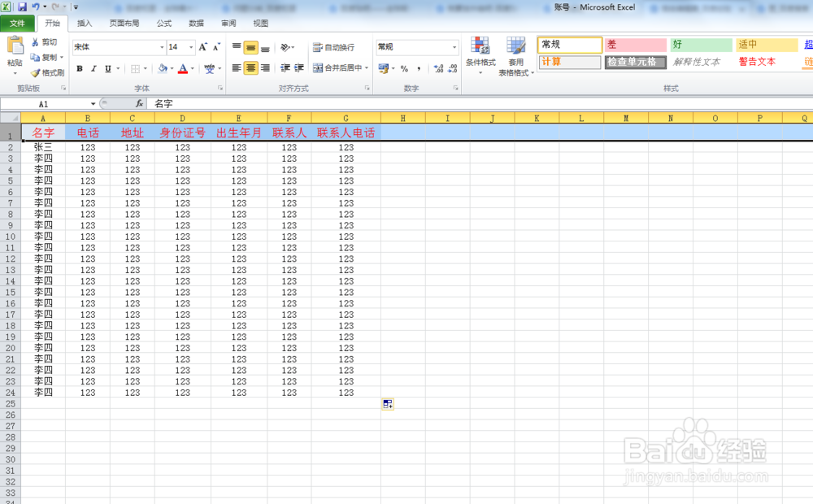Apply the 适中 (Neutral) yellow style swatch
Screen dimensions: 813x504
tap(766, 45)
